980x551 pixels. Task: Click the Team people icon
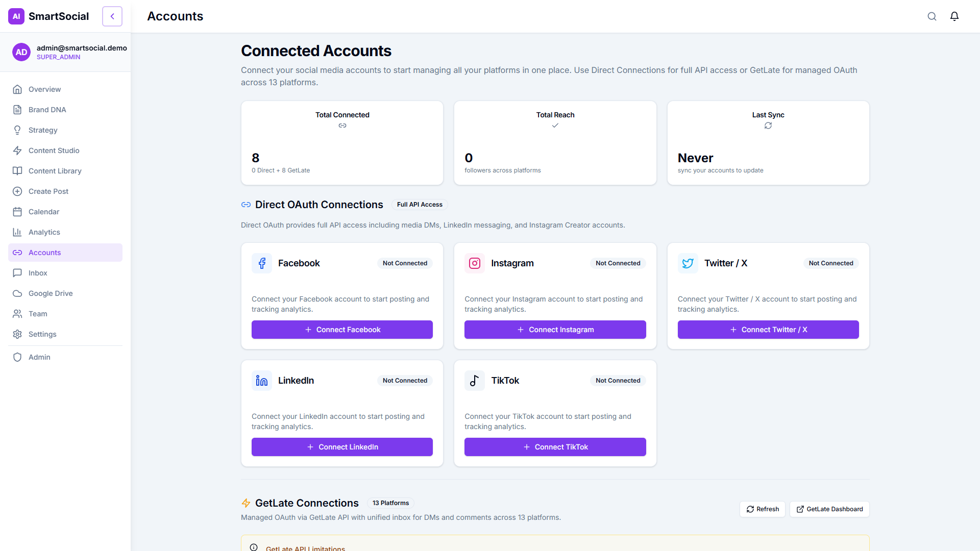pos(17,314)
